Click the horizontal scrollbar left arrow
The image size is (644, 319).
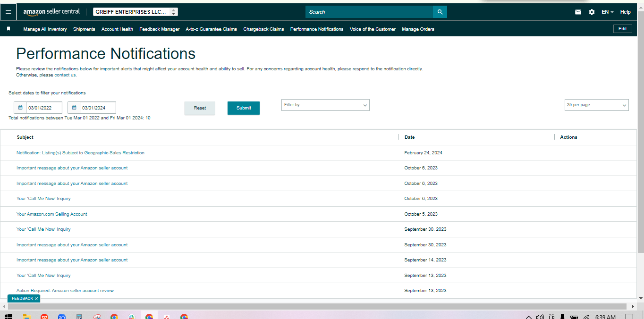(4, 306)
